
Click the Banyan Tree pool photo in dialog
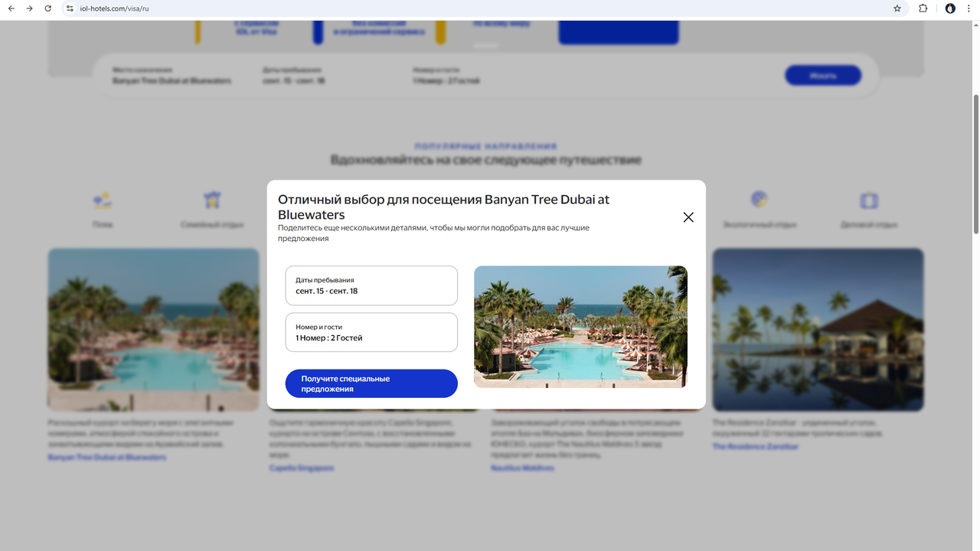[580, 327]
